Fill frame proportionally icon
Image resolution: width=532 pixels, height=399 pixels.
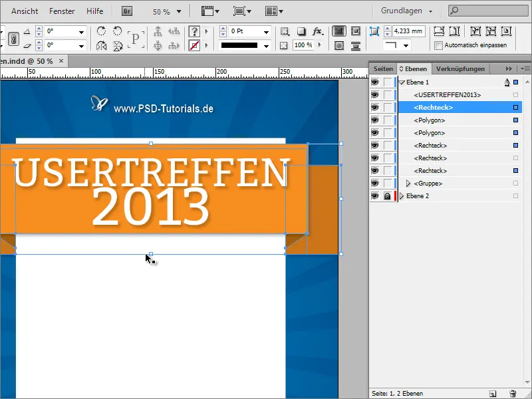[439, 31]
